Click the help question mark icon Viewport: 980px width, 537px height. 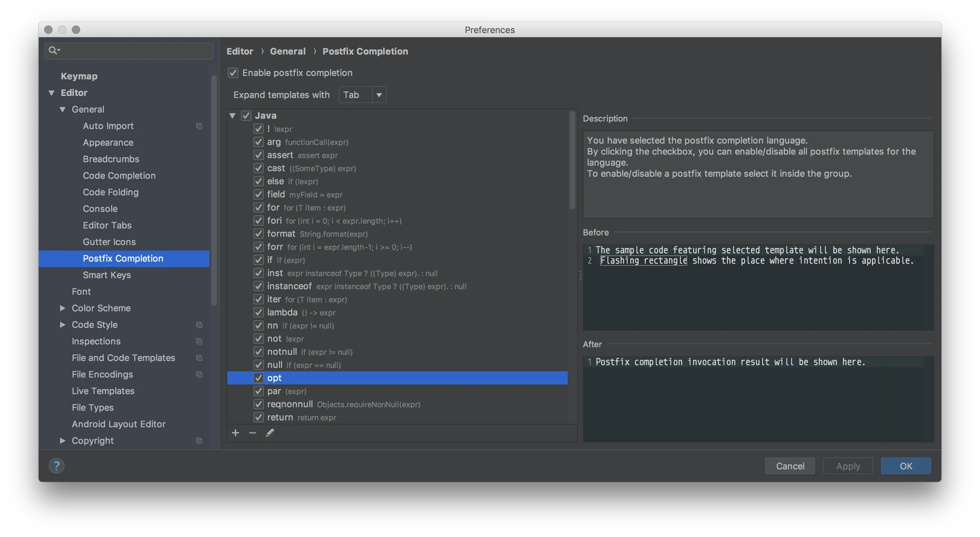coord(57,466)
